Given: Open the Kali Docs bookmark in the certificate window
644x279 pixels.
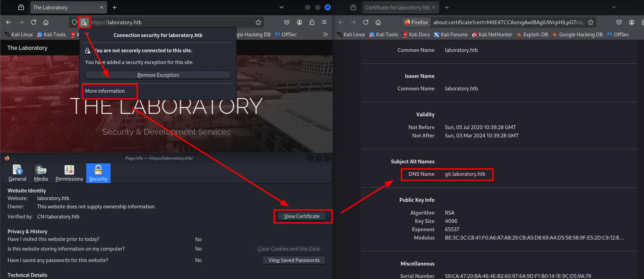Looking at the screenshot, I should coord(416,35).
